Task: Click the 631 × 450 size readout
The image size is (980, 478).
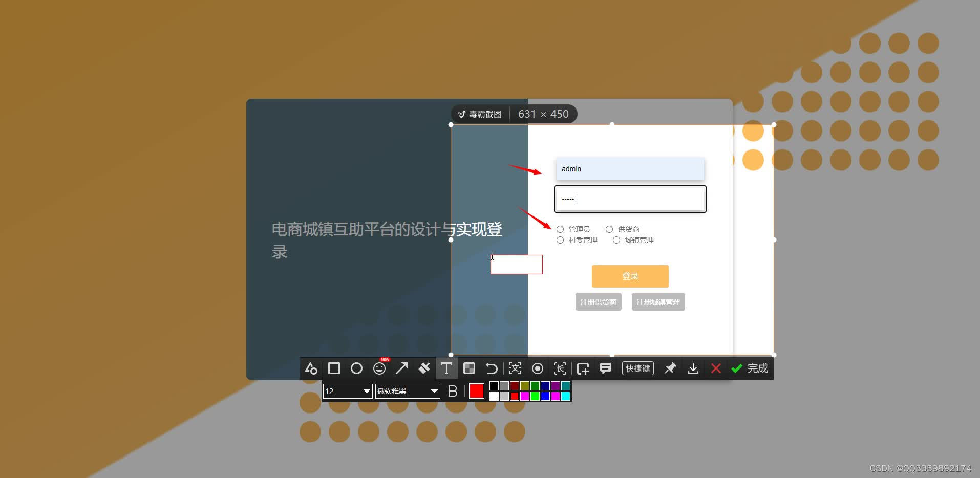Action: click(543, 114)
